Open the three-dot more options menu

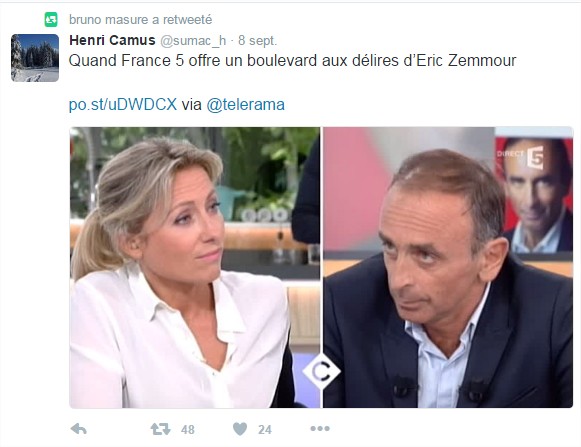pos(320,429)
